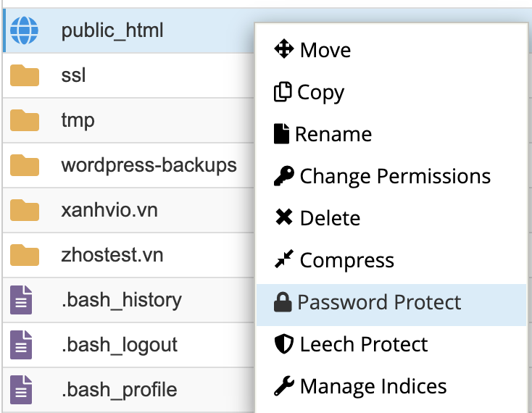Select the zhostest.vn folder row
532x413 pixels.
tap(112, 255)
